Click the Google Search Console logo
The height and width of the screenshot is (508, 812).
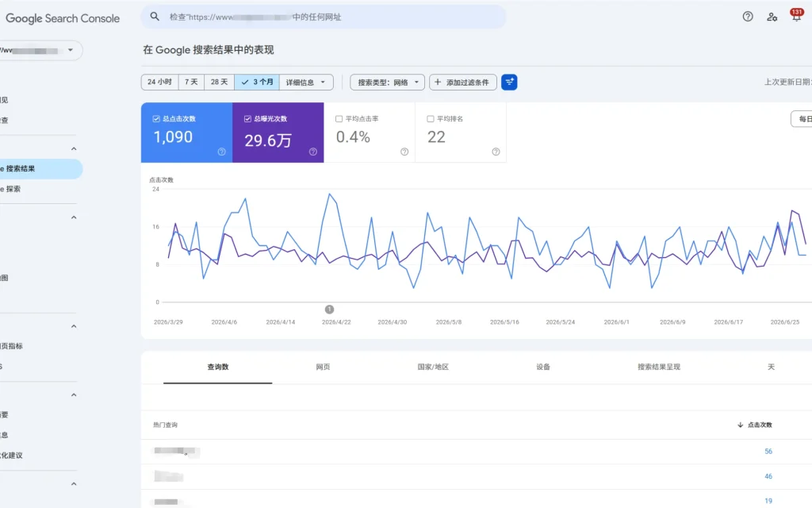pos(63,18)
